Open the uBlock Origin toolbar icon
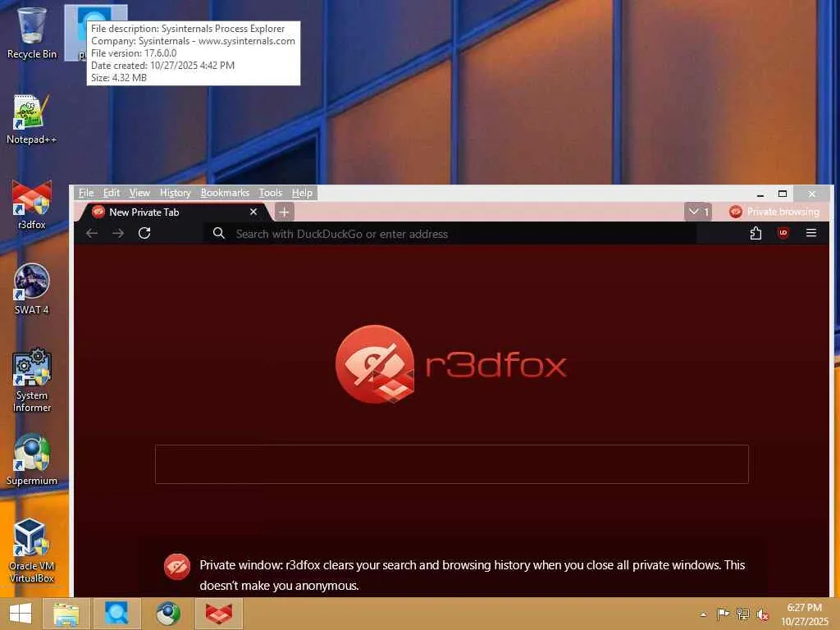The width and height of the screenshot is (840, 630). pos(783,233)
